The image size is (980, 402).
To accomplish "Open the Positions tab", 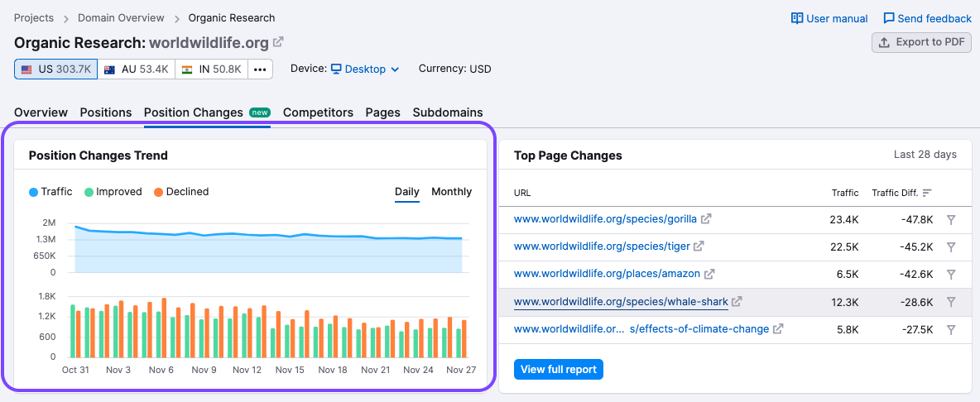I will tap(106, 112).
